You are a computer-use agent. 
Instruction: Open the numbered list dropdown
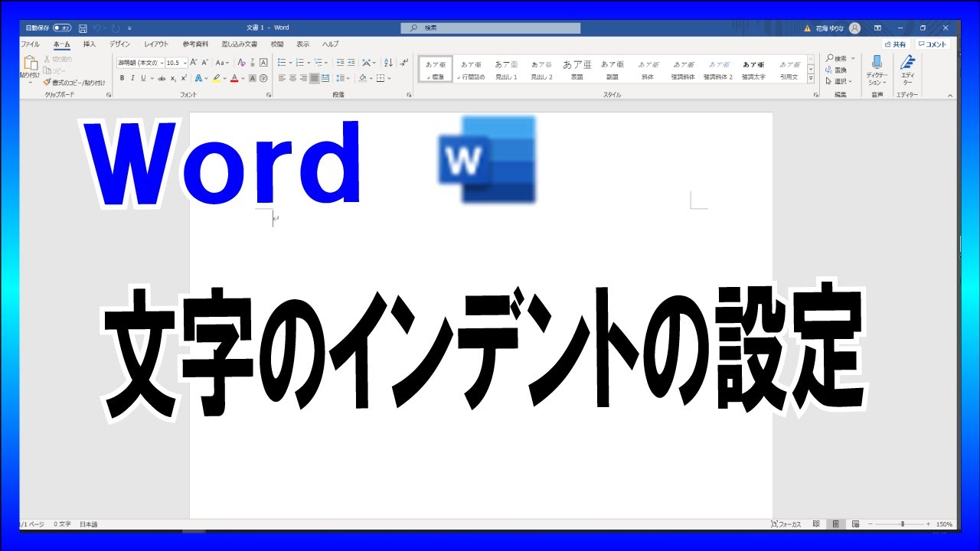308,63
